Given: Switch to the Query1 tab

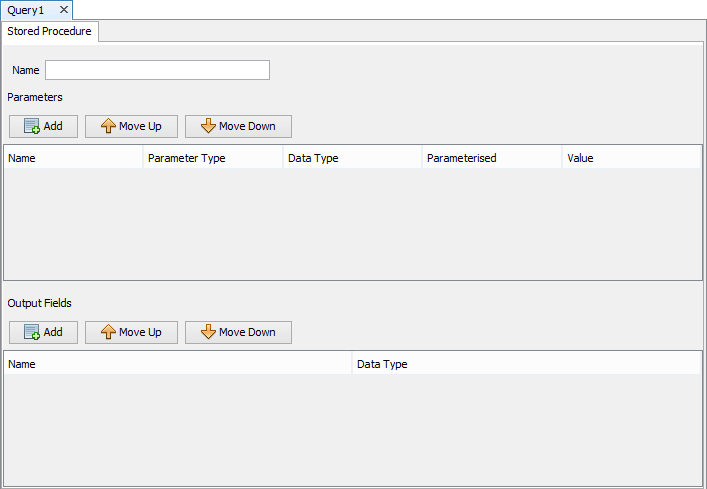Looking at the screenshot, I should tap(27, 10).
